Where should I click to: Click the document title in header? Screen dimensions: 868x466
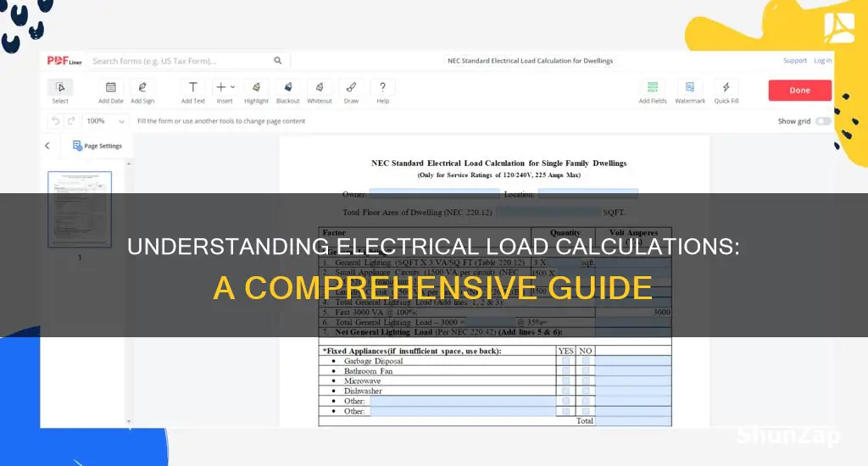pos(530,61)
